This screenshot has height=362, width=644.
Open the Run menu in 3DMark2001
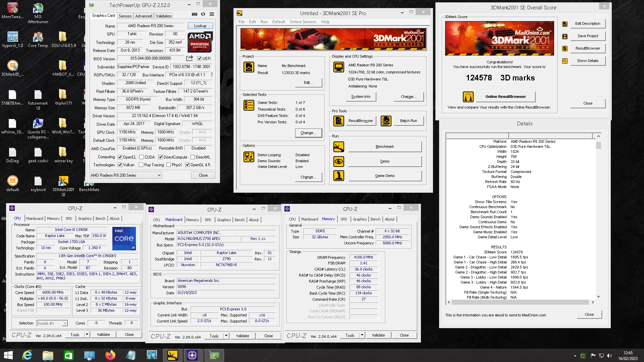coord(264,22)
